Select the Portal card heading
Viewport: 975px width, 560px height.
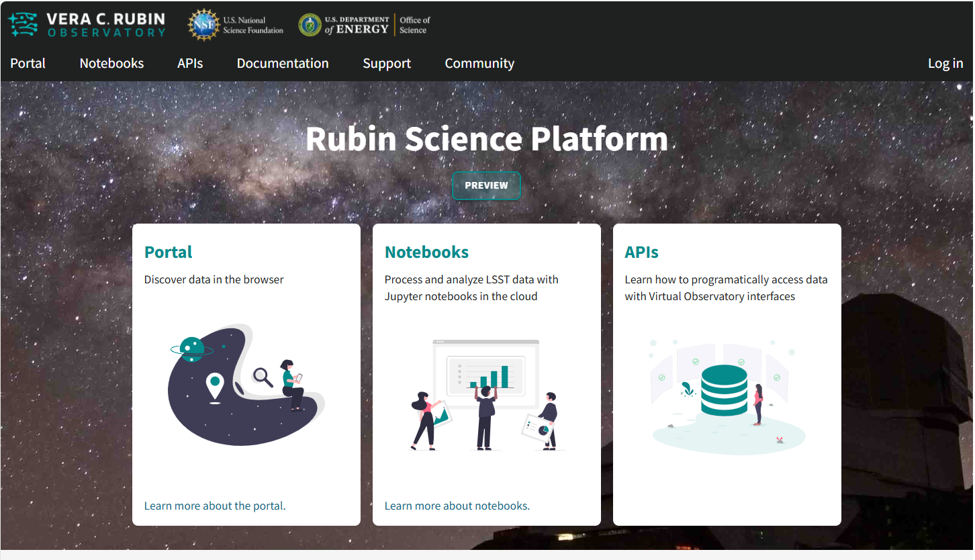click(x=168, y=252)
